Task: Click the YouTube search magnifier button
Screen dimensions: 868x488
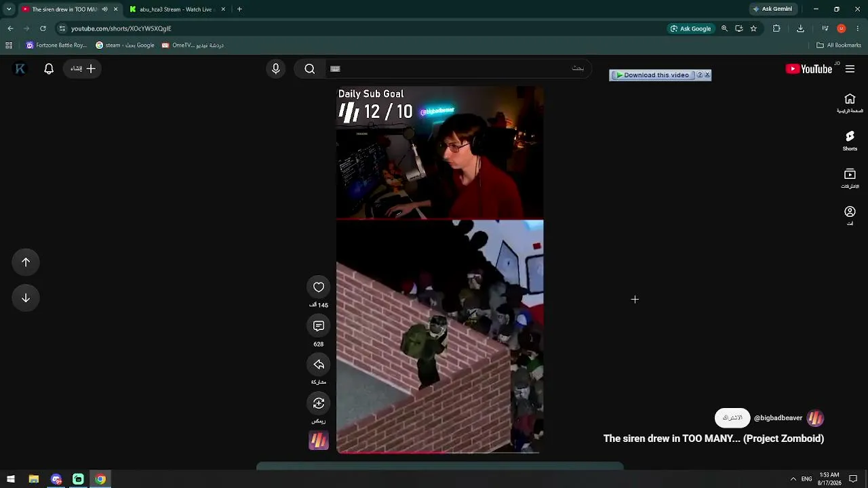Action: click(309, 68)
